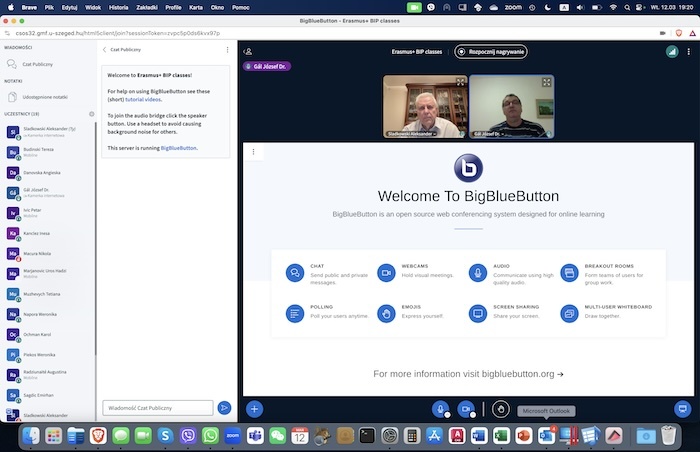Click the Gál József Dr. talking indicator
Screen dimensions: 700x452
point(267,66)
